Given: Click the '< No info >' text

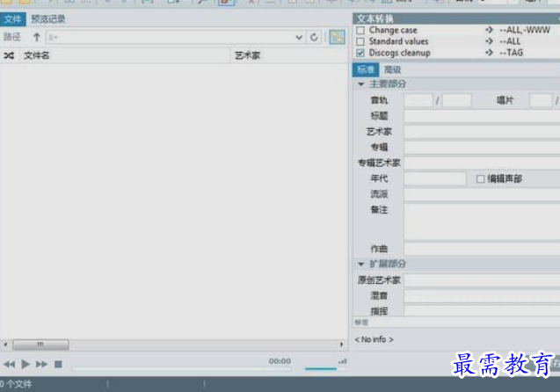Looking at the screenshot, I should click(375, 339).
